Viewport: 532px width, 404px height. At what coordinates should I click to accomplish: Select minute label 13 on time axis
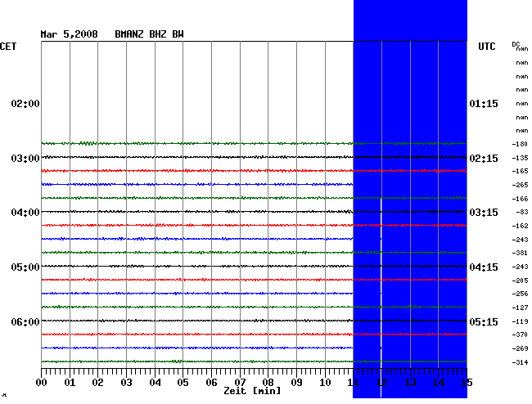[410, 383]
